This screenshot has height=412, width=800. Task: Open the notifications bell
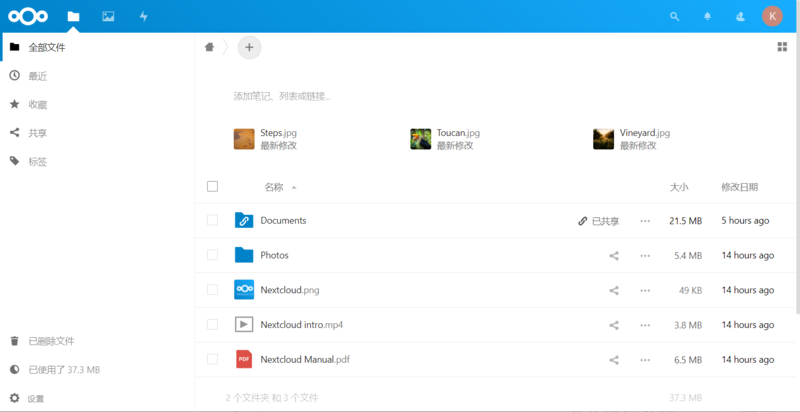coord(707,16)
